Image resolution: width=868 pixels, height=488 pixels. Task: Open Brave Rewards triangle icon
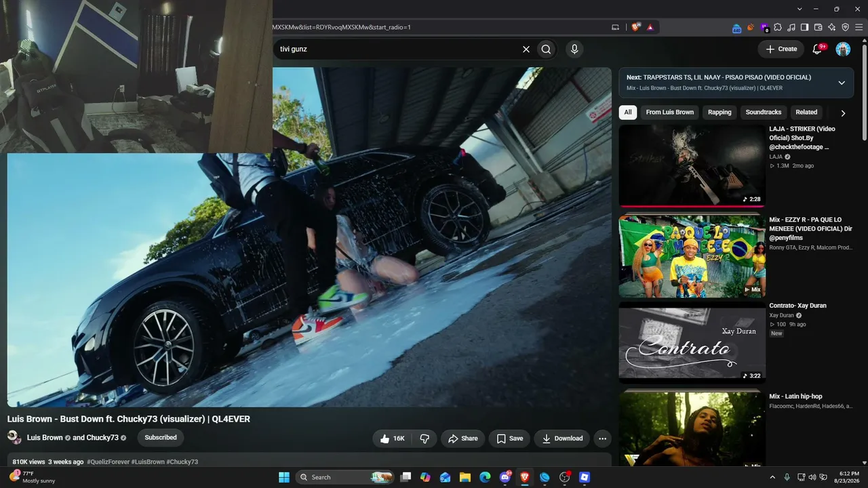click(x=650, y=27)
